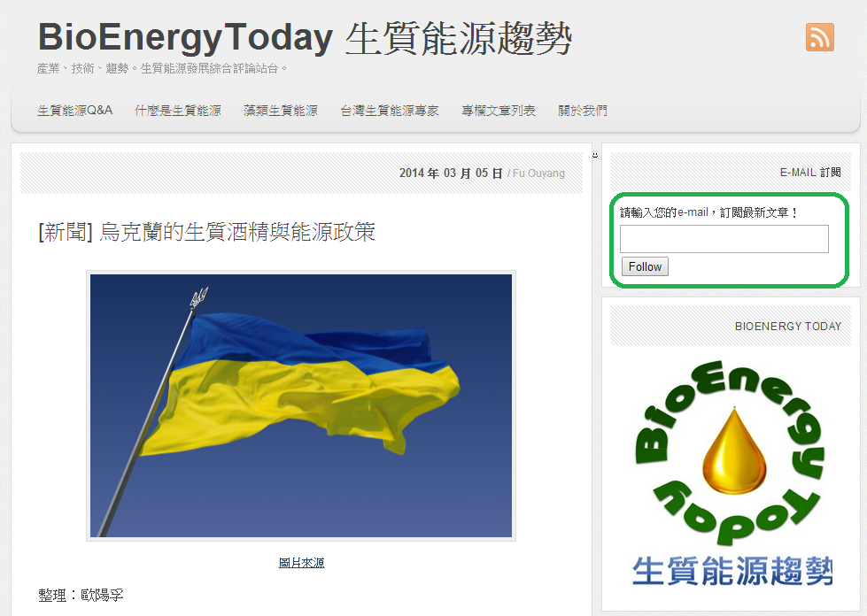
Task: Open the orange RSS feed icon
Action: tap(819, 37)
